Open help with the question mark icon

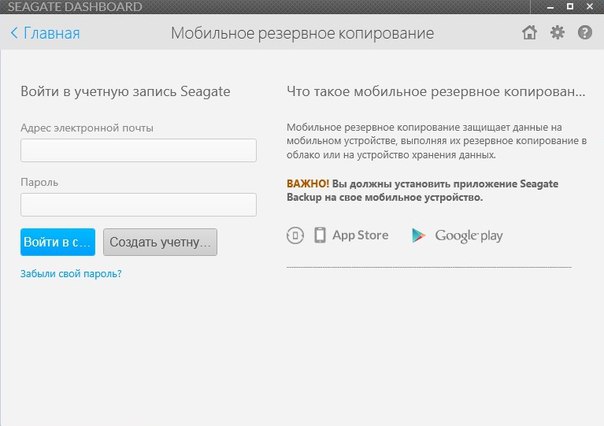tap(585, 33)
